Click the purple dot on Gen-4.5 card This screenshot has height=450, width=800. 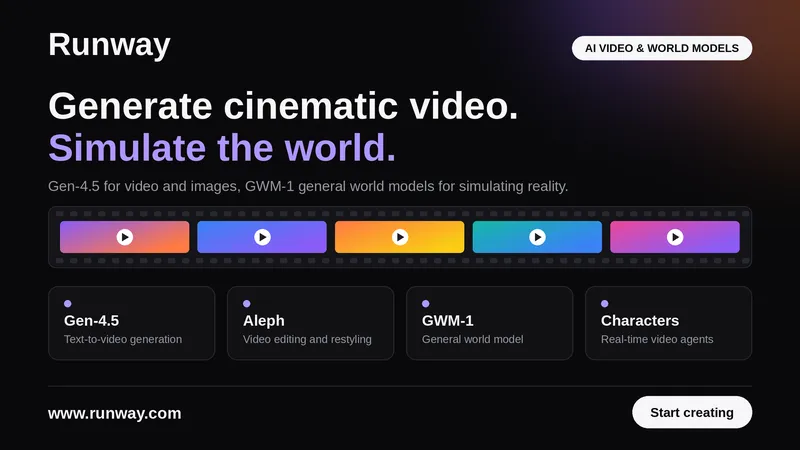click(67, 304)
